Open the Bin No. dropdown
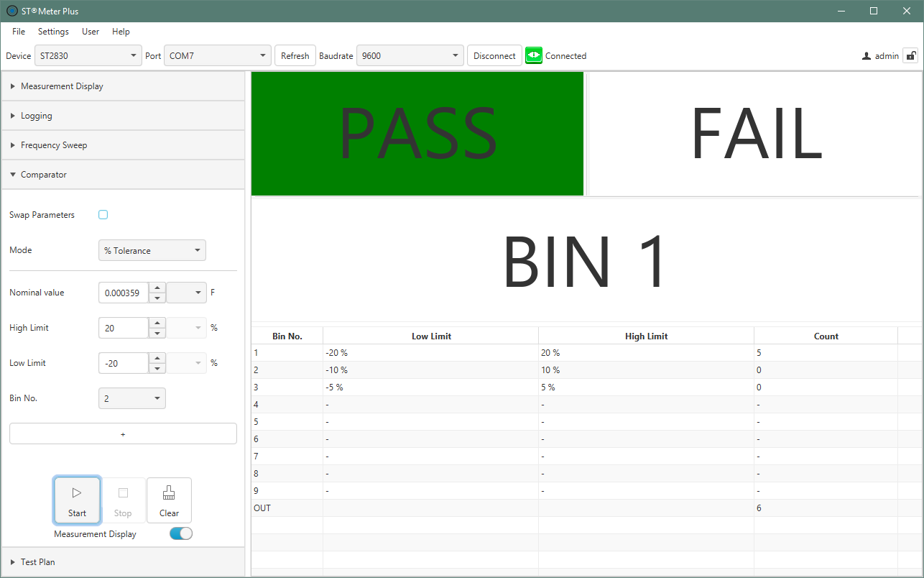This screenshot has height=578, width=924. (132, 398)
